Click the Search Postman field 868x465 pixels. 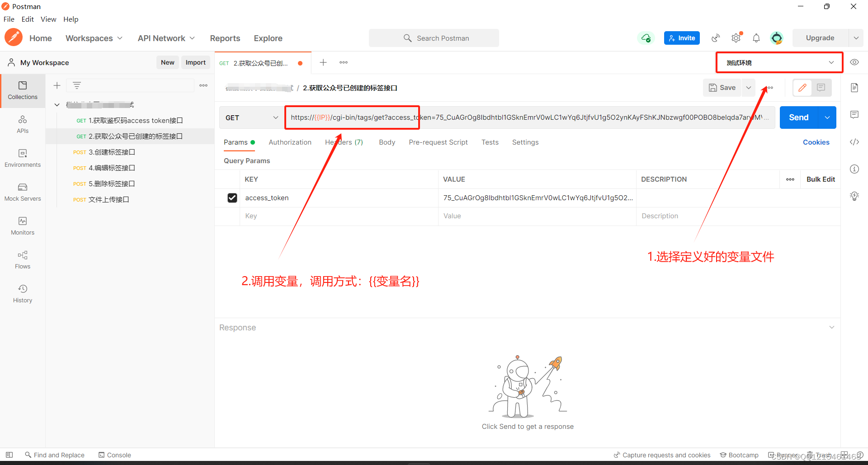click(434, 38)
